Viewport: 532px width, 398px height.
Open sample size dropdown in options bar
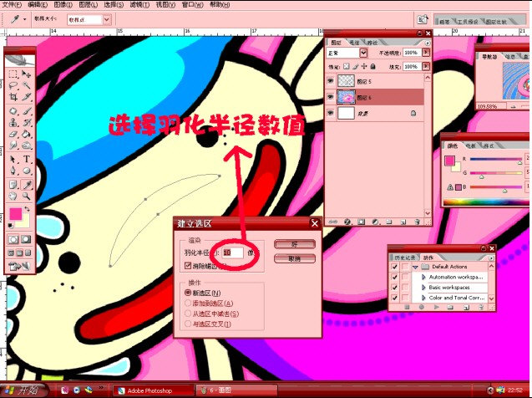(x=107, y=20)
